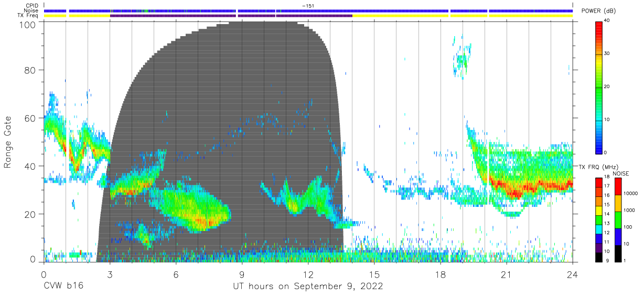Screen dimensions: 644x297
Task: Click the blue Noise strip above the plot
Action: (308, 10)
